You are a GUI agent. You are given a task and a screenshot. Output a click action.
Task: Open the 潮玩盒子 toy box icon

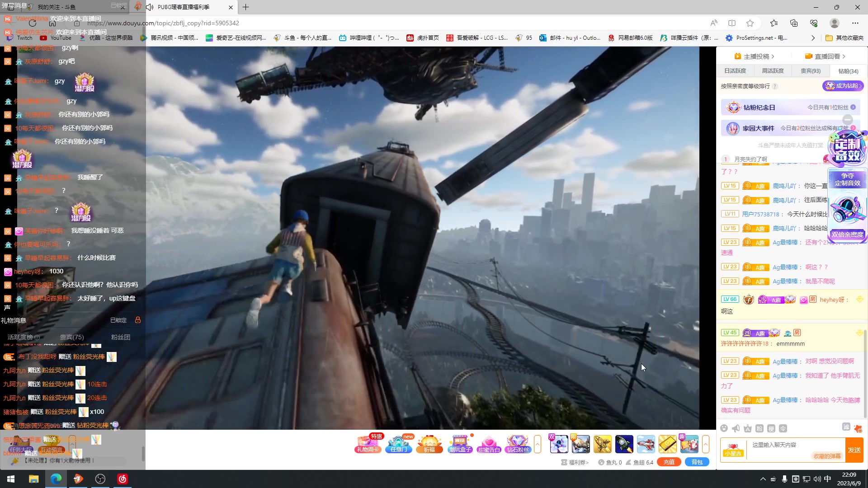460,444
